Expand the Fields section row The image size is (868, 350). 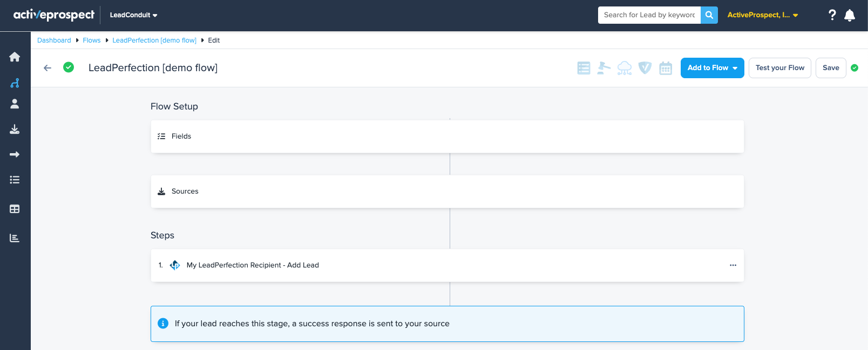447,136
